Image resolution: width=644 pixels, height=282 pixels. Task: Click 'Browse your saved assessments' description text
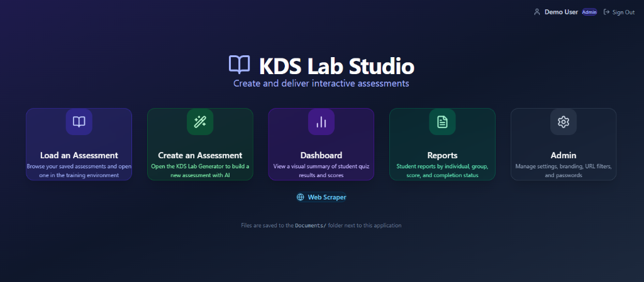coord(79,171)
